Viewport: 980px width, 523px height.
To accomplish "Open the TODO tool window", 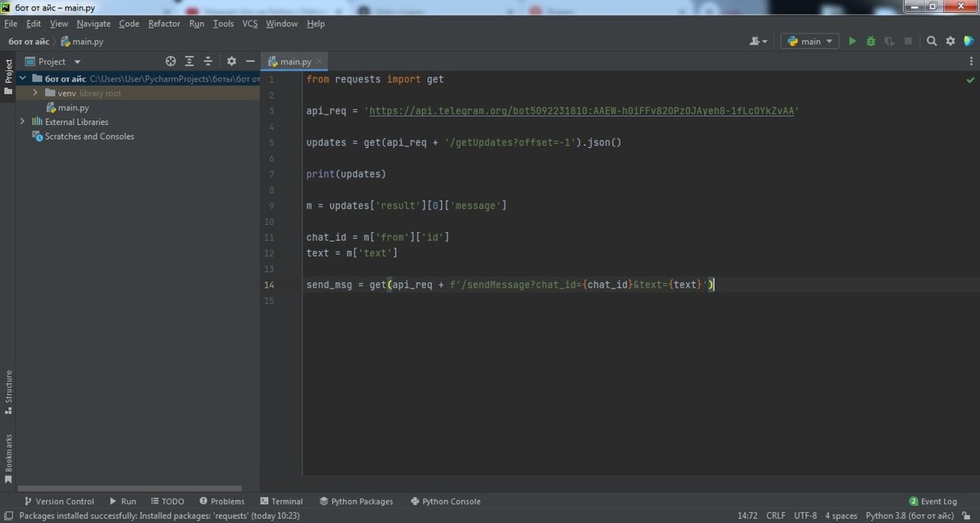I will click(167, 501).
